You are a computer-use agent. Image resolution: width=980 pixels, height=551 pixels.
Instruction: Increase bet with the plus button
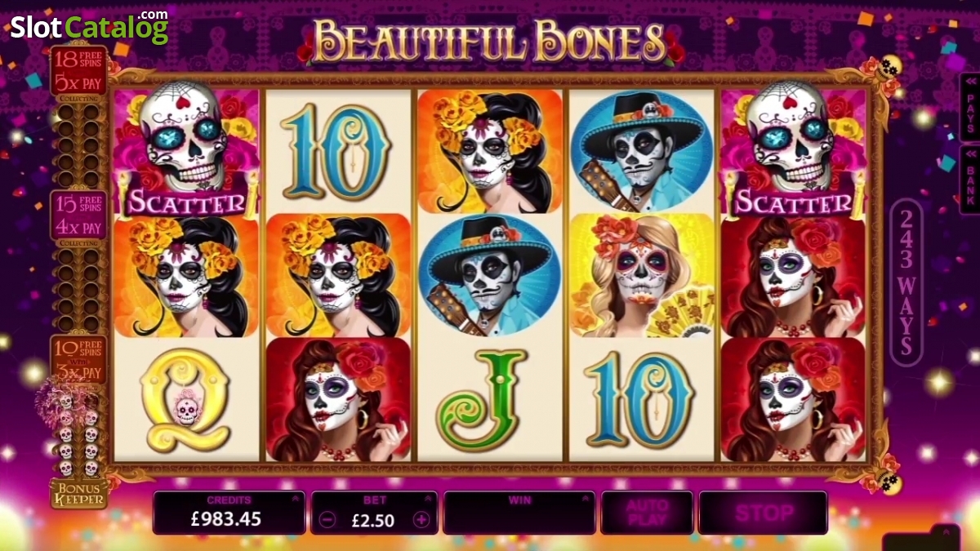(421, 520)
